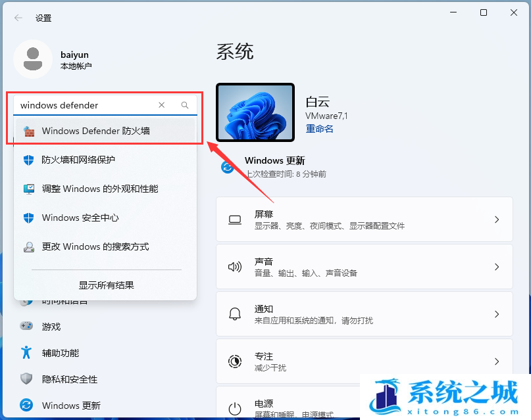Click the accessibility figure icon for 辅助功能
Screen dimensions: 531x420
click(x=26, y=352)
